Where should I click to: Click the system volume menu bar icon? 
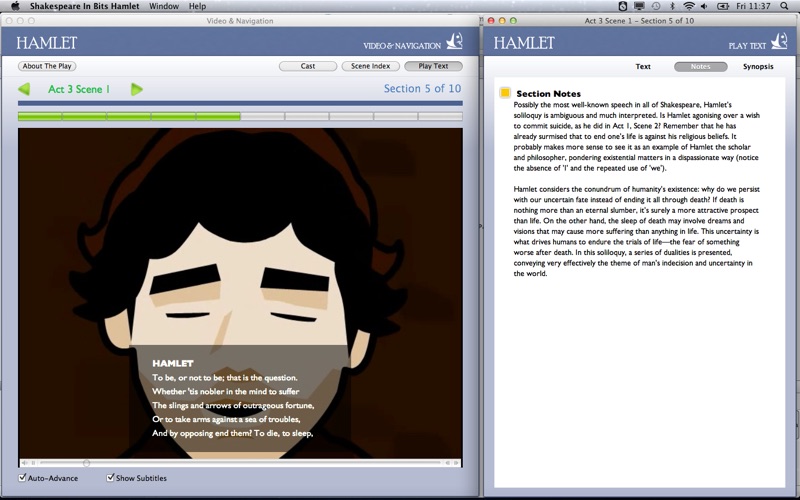point(705,6)
